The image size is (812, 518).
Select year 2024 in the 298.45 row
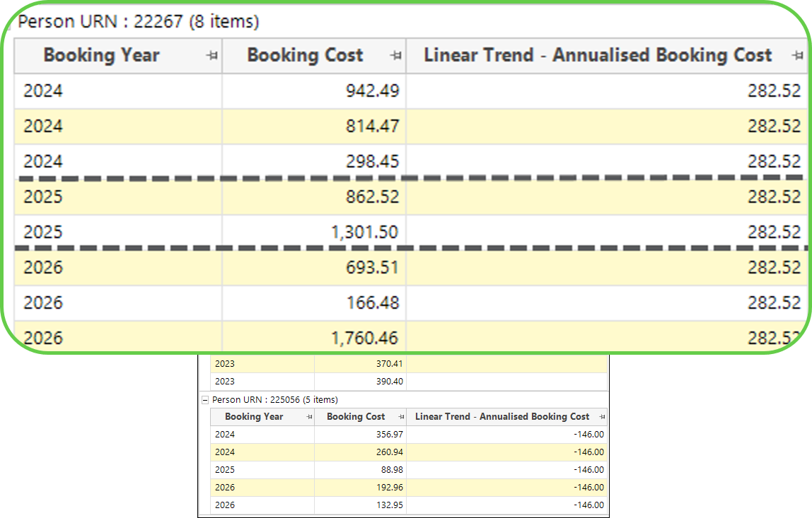(x=118, y=161)
